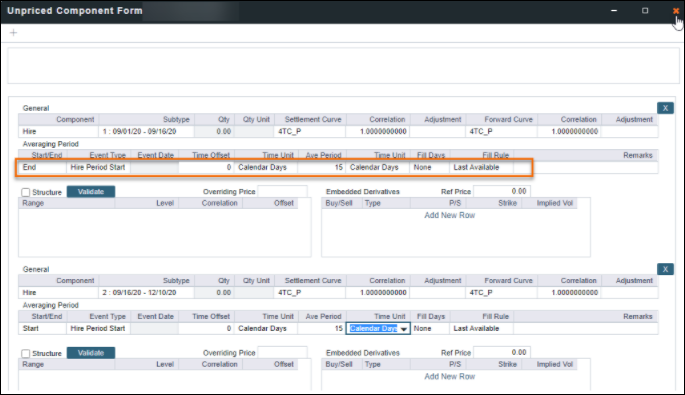Click Event Date cell in second Averaging row
Viewport: 685px width, 395px height.
point(154,329)
